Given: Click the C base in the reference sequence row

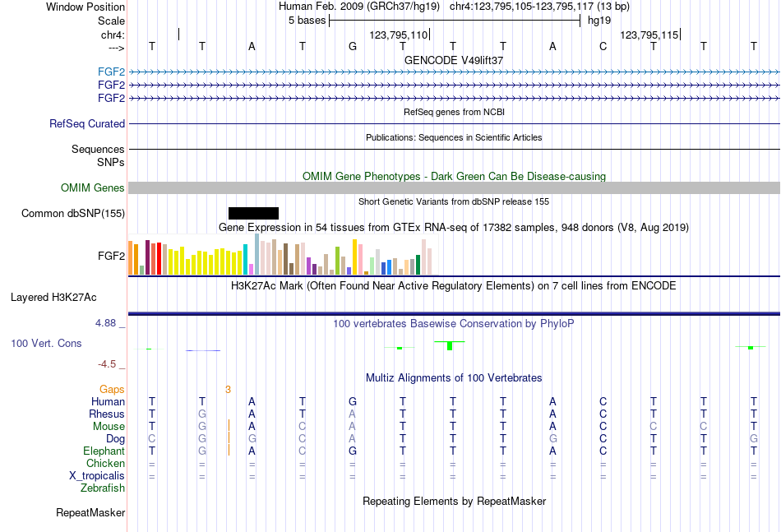Looking at the screenshot, I should 603,46.
